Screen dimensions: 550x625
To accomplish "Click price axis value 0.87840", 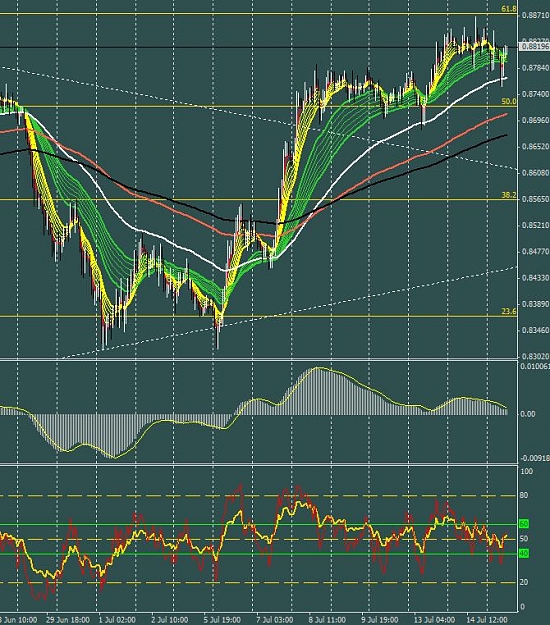I will point(535,68).
